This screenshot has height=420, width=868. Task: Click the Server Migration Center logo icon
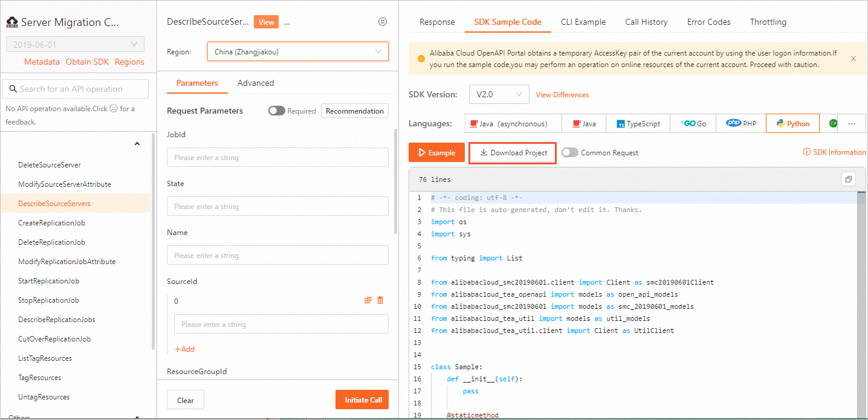click(x=12, y=22)
